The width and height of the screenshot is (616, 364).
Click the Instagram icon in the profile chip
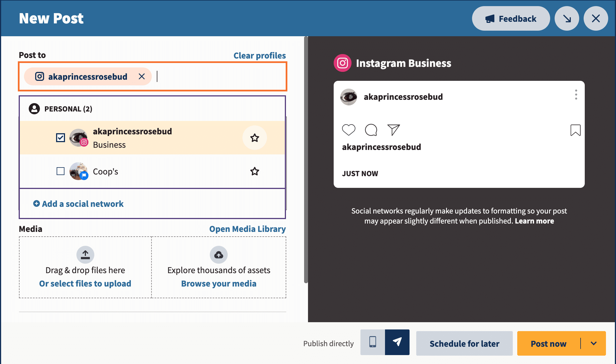click(40, 76)
